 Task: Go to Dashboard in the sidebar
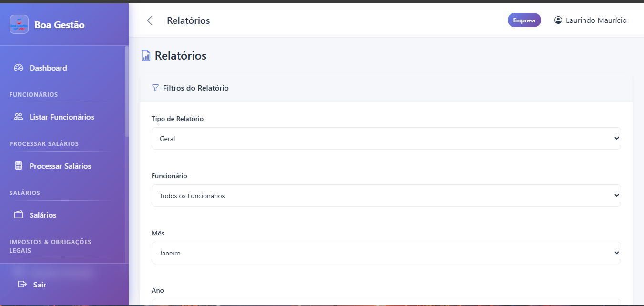click(48, 68)
